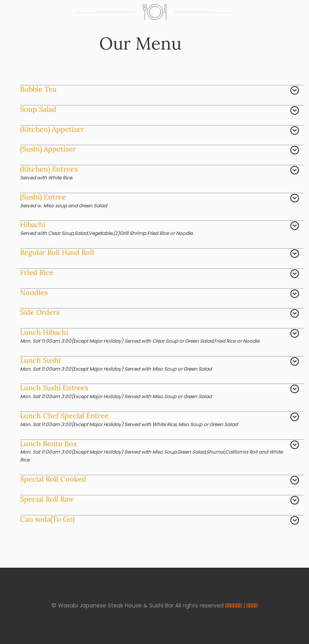309x644 pixels.
Task: Click the plate and cutlery icon
Action: coord(154,12)
